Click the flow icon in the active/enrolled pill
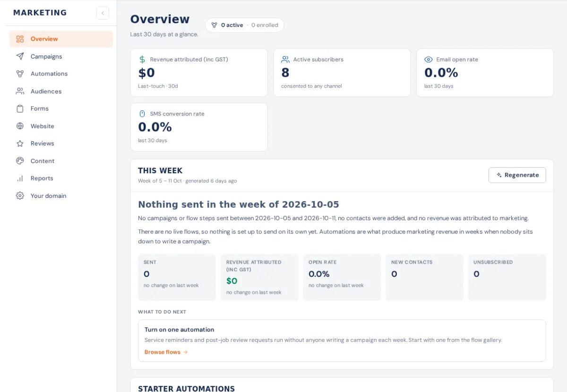Viewport: 567px width, 392px height. click(x=215, y=25)
